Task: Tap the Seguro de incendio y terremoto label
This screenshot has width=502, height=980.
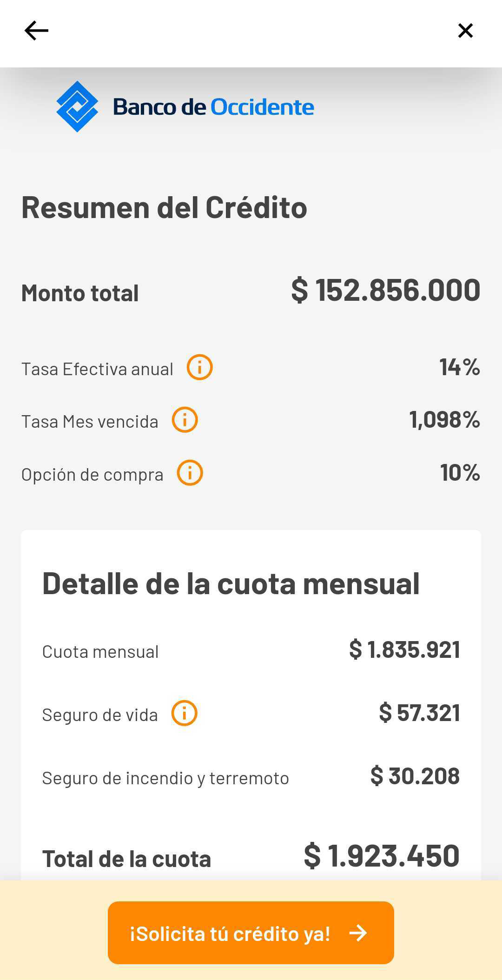Action: click(165, 778)
